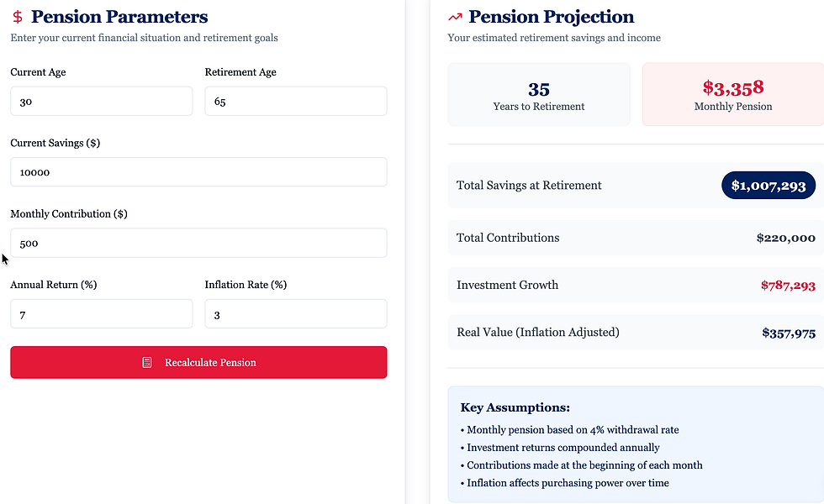This screenshot has height=504, width=824.
Task: Click the Pension Projection heading
Action: [x=552, y=16]
